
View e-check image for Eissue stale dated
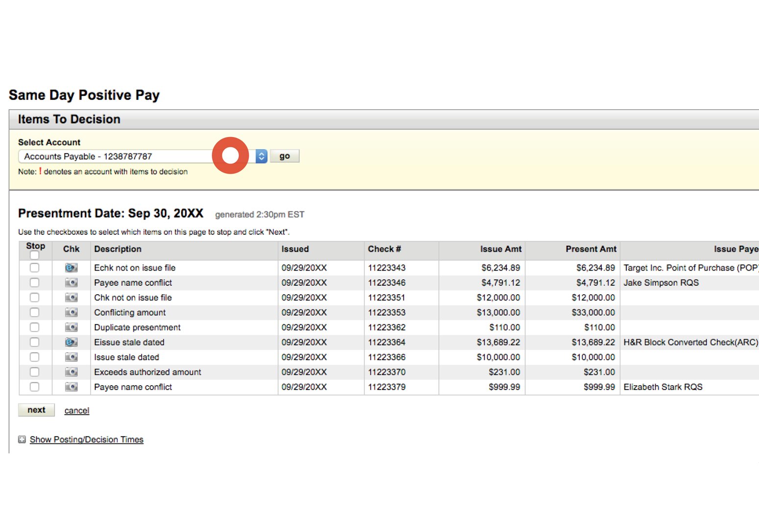[x=71, y=342]
